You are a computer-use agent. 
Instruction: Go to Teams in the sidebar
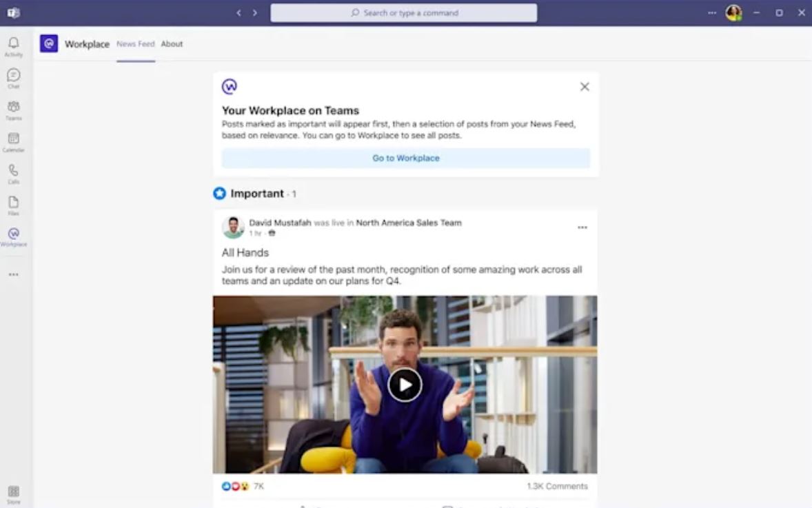click(x=14, y=110)
